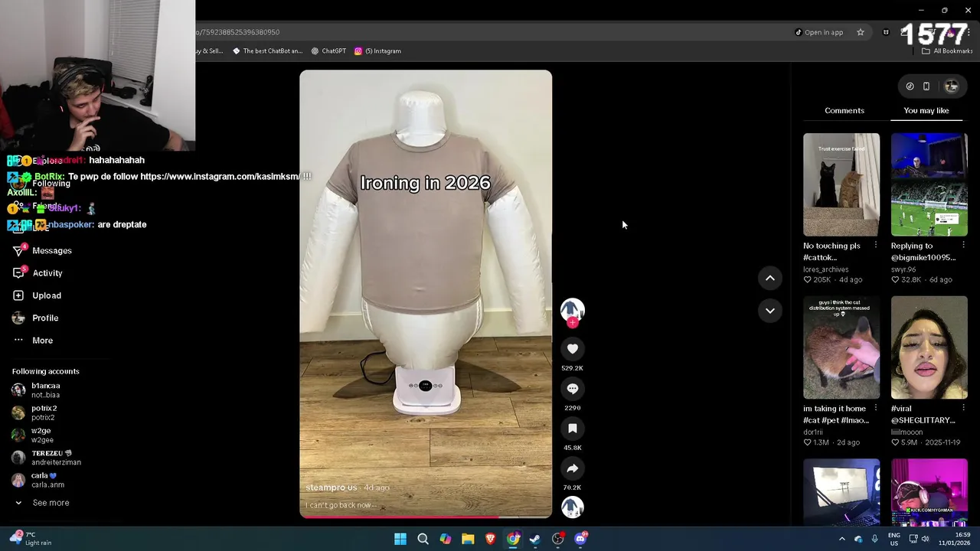This screenshot has height=551, width=980.
Task: Click the Get Coins icon in header pill
Action: (x=910, y=86)
